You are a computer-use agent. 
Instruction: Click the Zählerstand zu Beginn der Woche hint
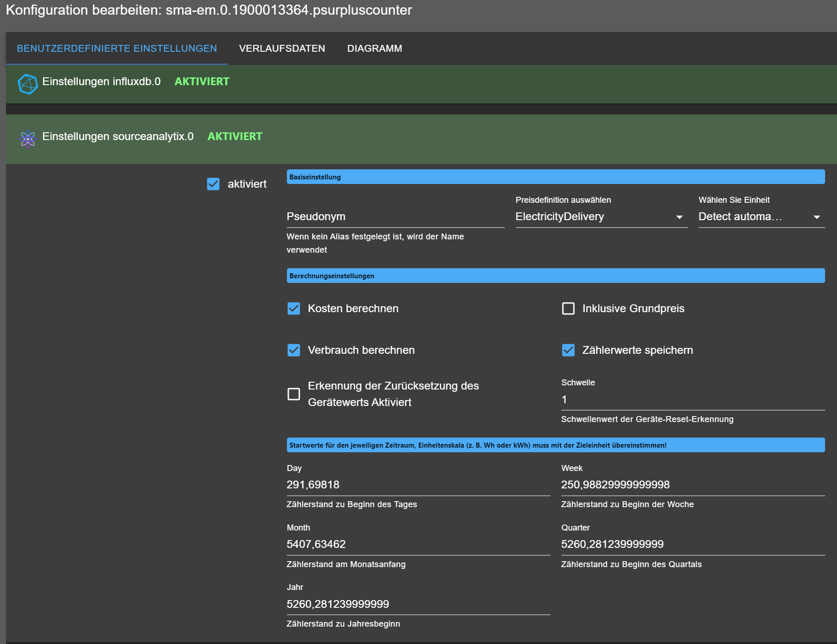click(627, 504)
